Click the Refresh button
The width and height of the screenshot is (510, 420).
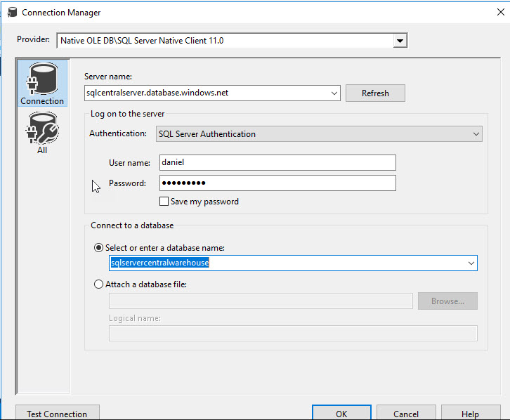375,93
